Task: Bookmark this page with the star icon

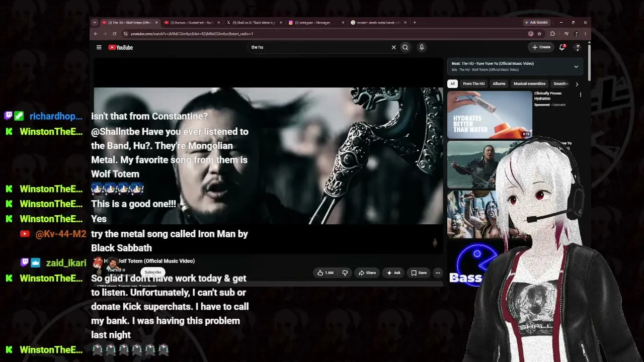Action: pos(539,34)
